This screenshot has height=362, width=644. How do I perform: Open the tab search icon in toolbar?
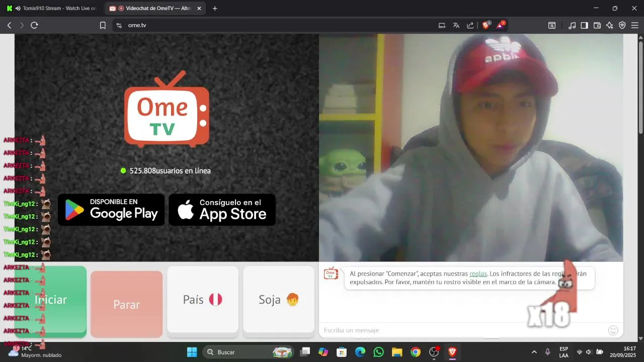[x=552, y=25]
